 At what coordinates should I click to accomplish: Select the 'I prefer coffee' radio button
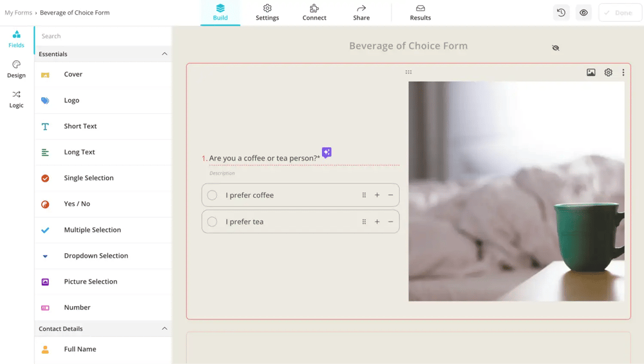click(212, 195)
